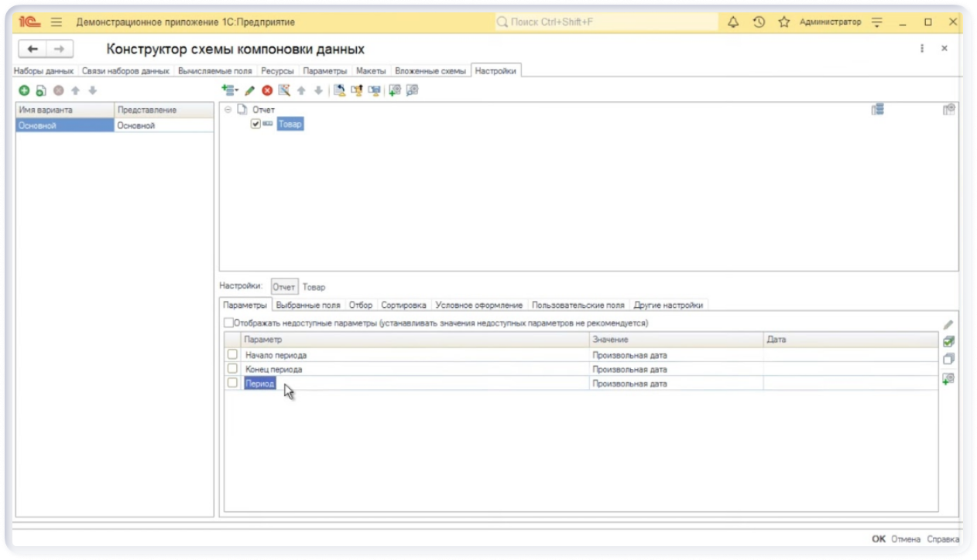Check the Конец периода parameter checkbox

point(232,369)
